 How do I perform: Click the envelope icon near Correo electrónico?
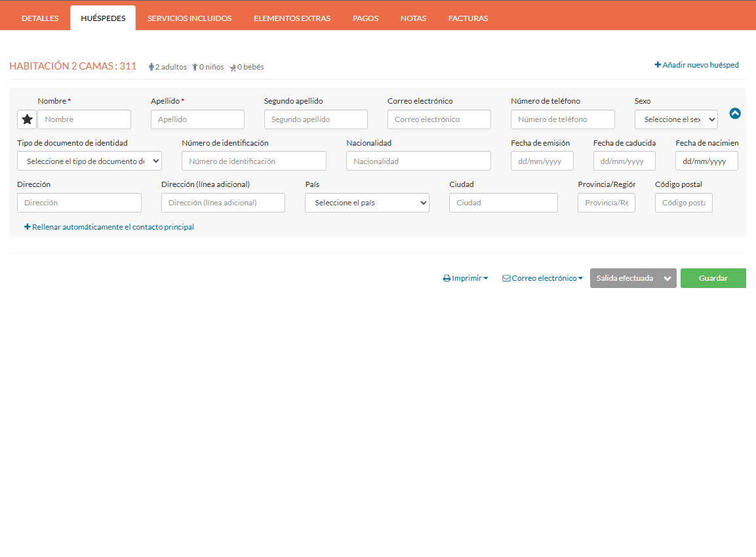[x=506, y=278]
